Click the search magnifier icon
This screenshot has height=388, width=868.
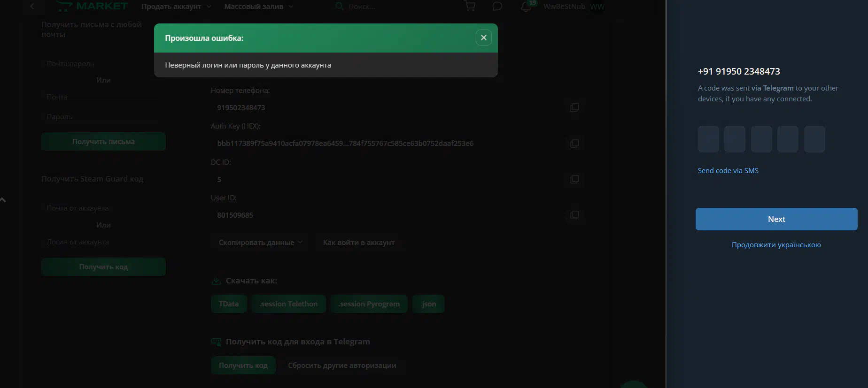coord(339,6)
